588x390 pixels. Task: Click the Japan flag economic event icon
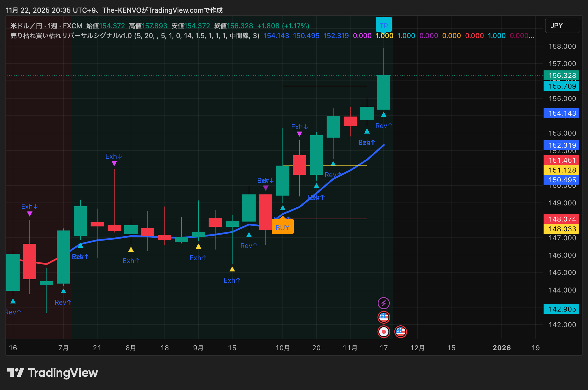[x=383, y=332]
